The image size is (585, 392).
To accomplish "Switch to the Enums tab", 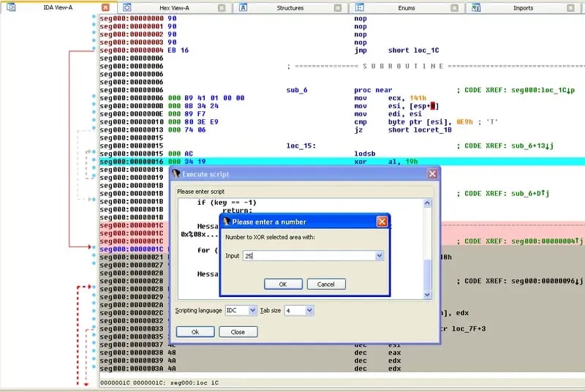I will pyautogui.click(x=406, y=8).
